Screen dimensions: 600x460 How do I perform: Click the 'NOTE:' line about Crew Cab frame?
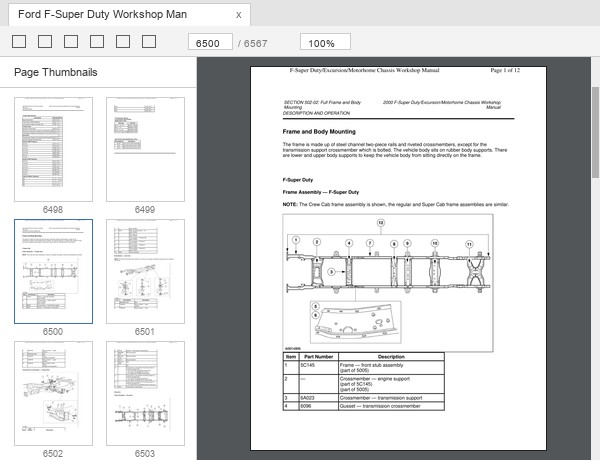coord(396,204)
